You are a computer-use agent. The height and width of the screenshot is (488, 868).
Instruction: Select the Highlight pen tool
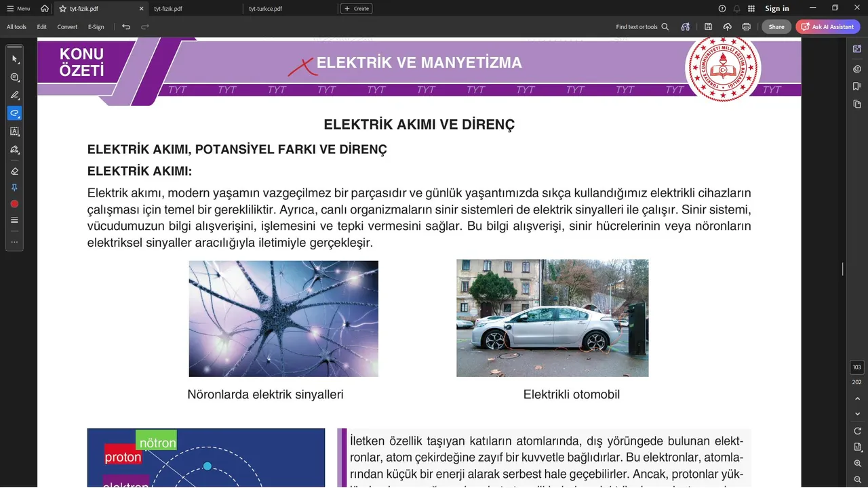tap(15, 95)
